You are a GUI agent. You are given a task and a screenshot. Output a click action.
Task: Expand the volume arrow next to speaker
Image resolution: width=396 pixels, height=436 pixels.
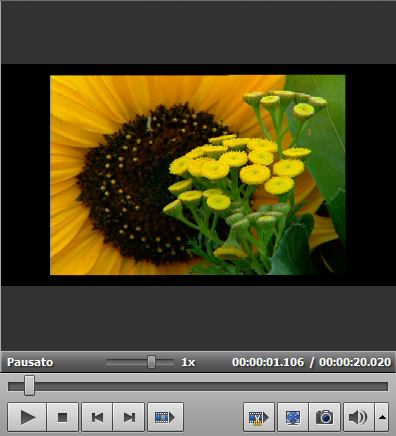click(x=382, y=417)
